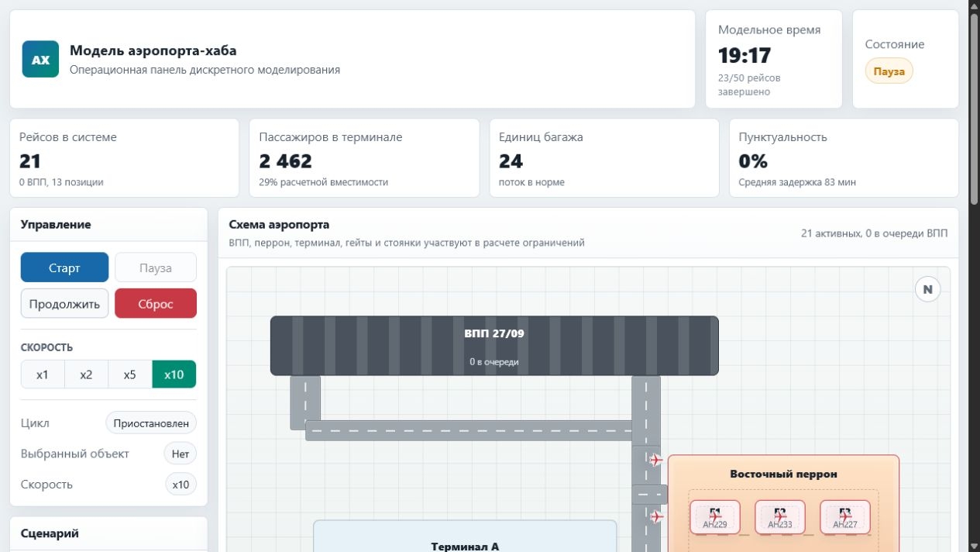Click the N compass indicator on the map
980x552 pixels.
click(x=927, y=290)
